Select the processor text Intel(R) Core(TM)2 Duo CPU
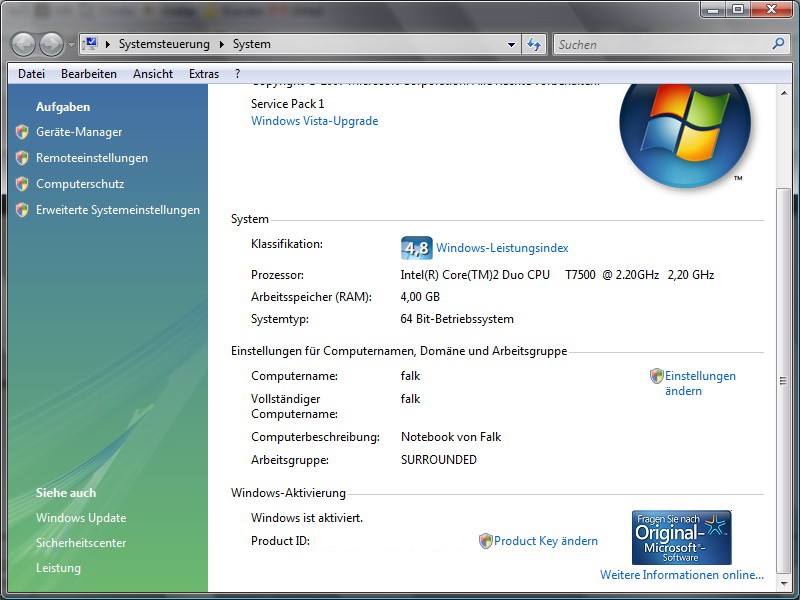 pyautogui.click(x=475, y=275)
